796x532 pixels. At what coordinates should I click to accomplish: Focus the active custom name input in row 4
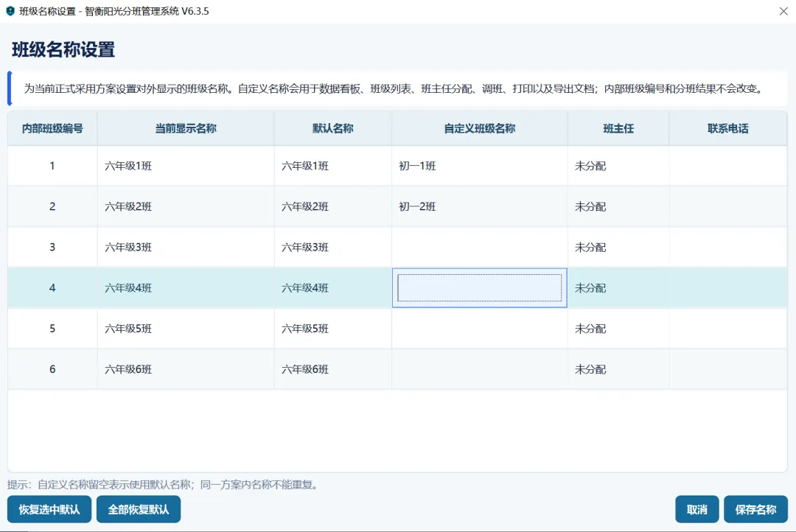coord(480,288)
